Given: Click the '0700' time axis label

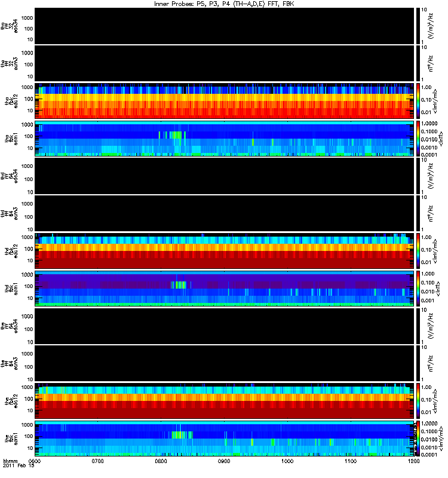Looking at the screenshot, I should [x=98, y=461].
